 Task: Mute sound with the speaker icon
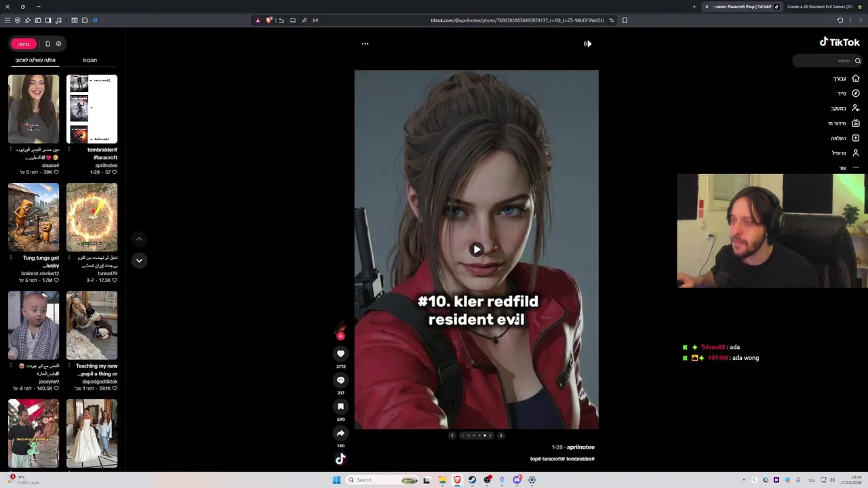click(x=587, y=43)
